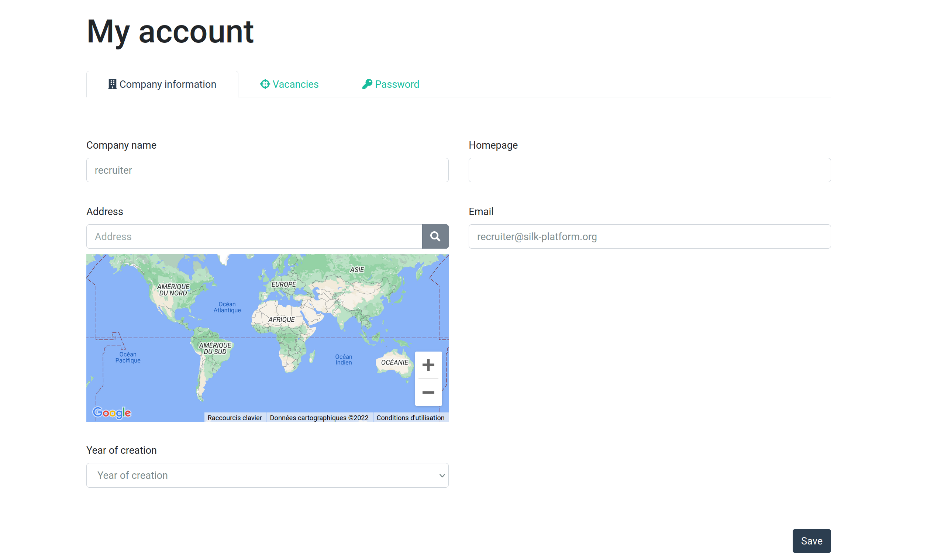Click the Google logo on map
This screenshot has height=560, width=934.
click(x=112, y=412)
